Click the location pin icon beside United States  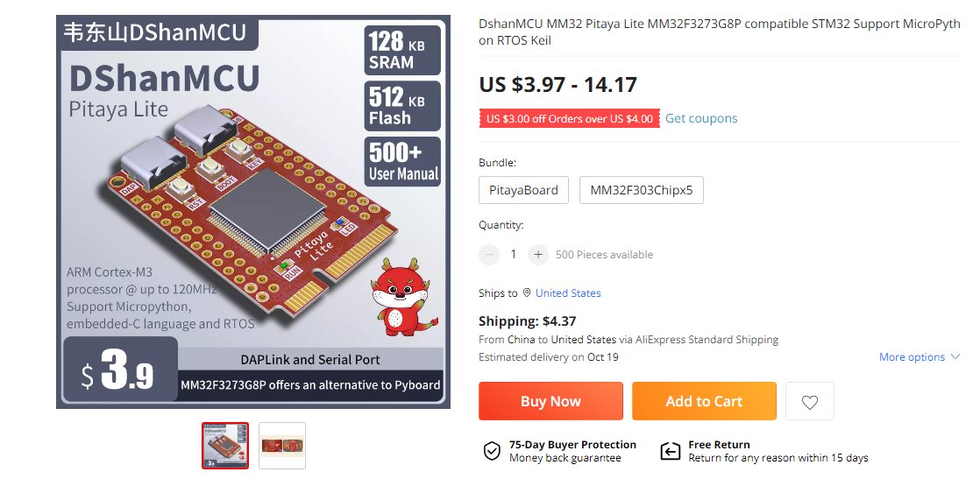coord(526,292)
